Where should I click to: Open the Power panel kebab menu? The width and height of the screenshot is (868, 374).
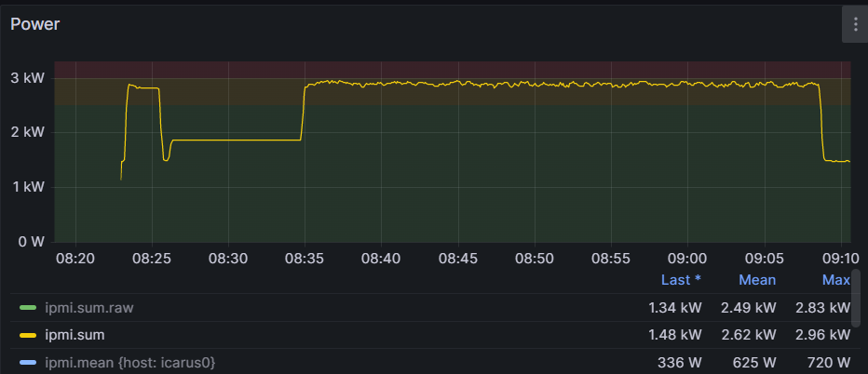point(854,25)
